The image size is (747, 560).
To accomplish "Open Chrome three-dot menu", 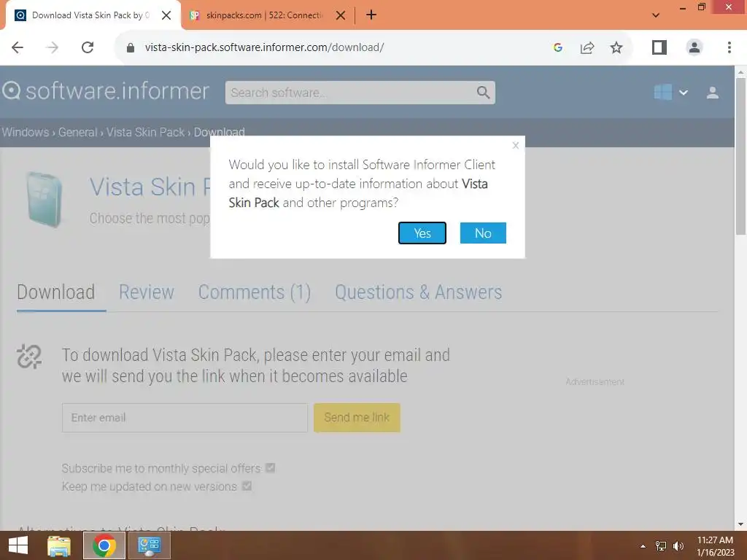I will point(729,47).
